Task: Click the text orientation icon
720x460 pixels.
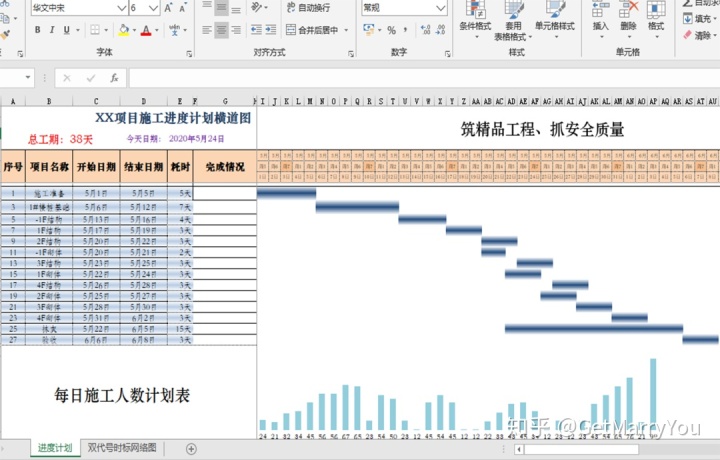Action: click(x=256, y=7)
